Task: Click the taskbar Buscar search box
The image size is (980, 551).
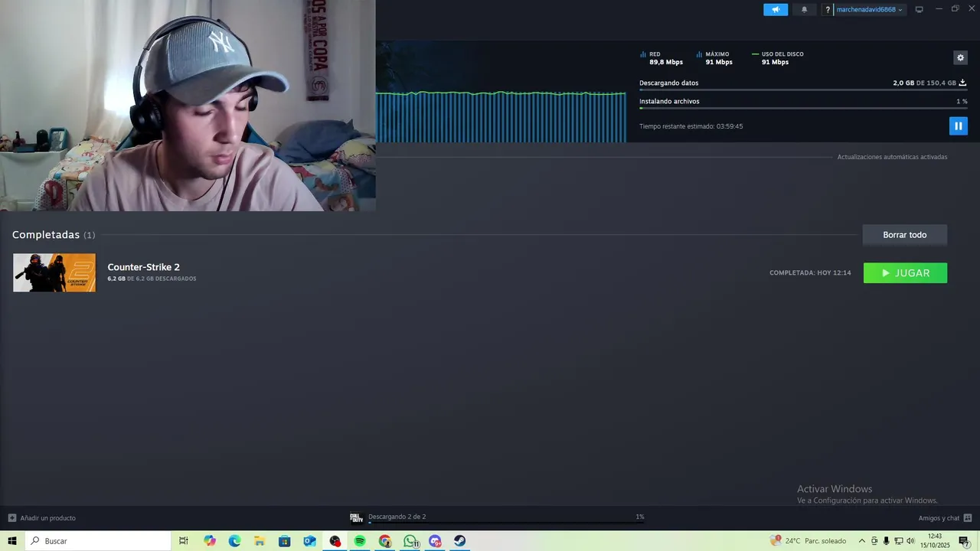Action: click(x=98, y=541)
